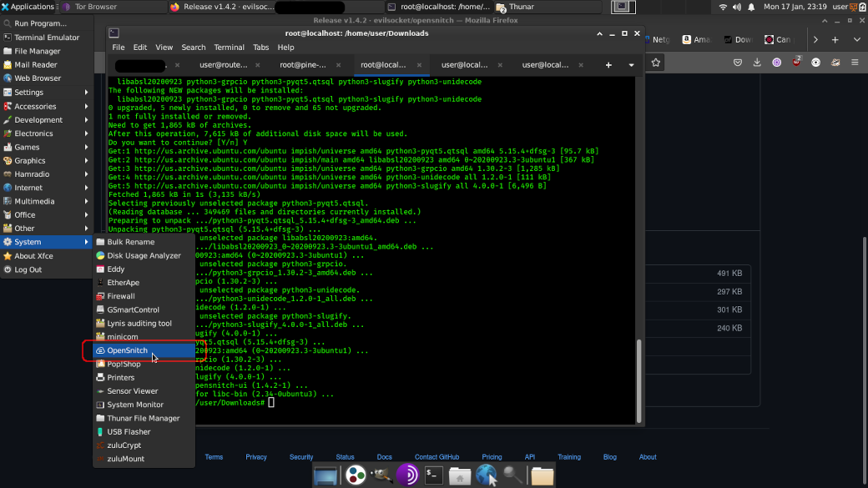Launch Web Browser from Applications menu
868x488 pixels.
(x=47, y=78)
